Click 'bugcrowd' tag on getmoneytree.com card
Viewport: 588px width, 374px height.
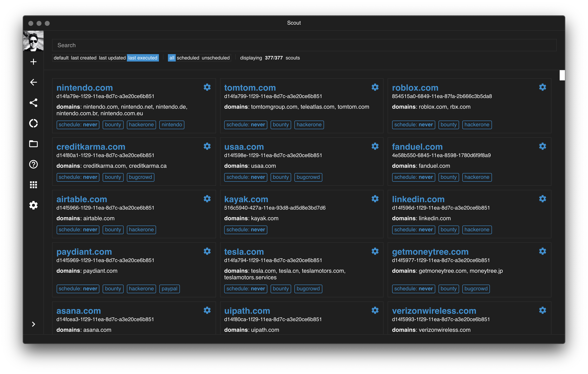click(476, 289)
